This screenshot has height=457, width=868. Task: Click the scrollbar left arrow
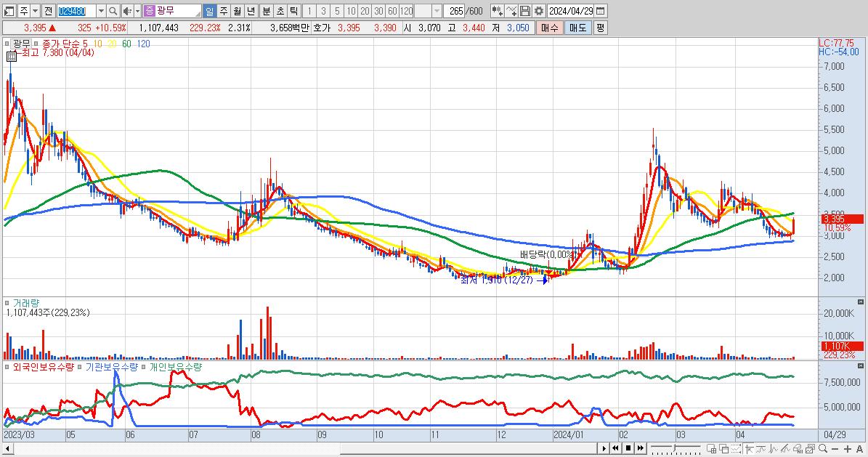[8, 448]
